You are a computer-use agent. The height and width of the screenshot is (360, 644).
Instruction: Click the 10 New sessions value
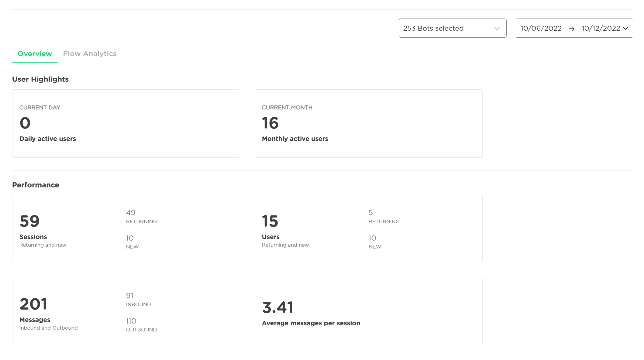pyautogui.click(x=130, y=238)
